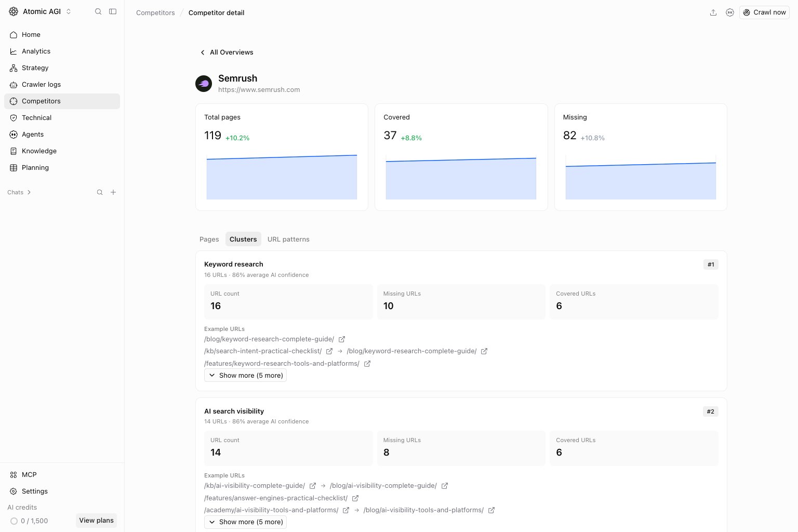Show more URLs in AI search visibility cluster
Image resolution: width=798 pixels, height=532 pixels.
point(245,522)
